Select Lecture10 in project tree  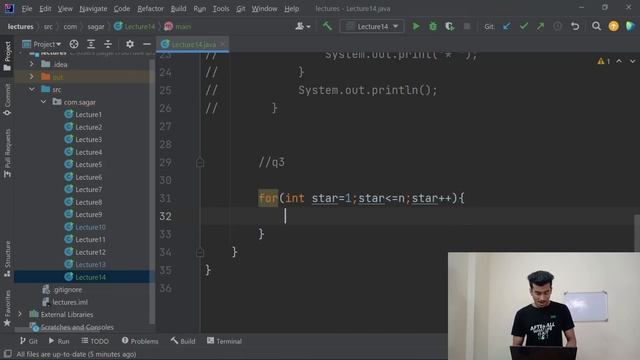coord(90,227)
